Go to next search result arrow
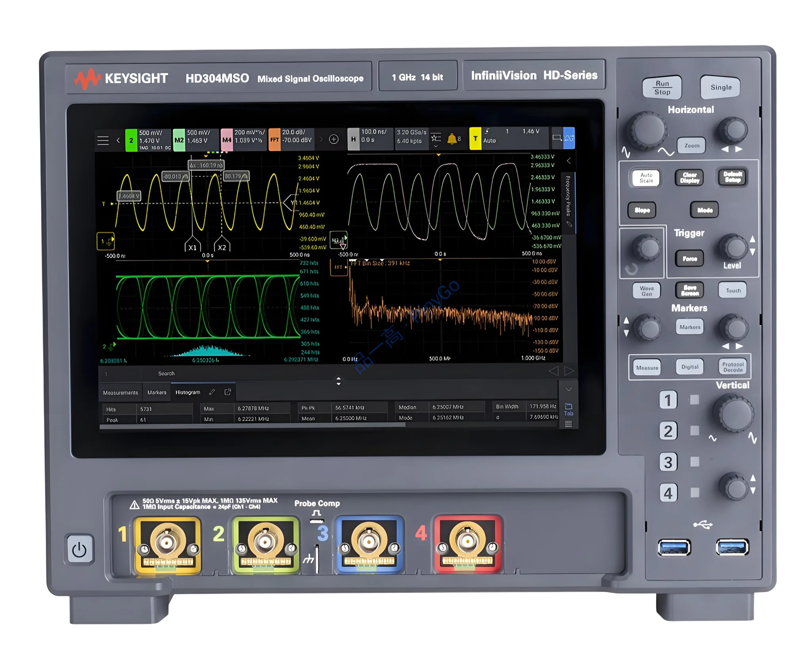 pos(569,371)
